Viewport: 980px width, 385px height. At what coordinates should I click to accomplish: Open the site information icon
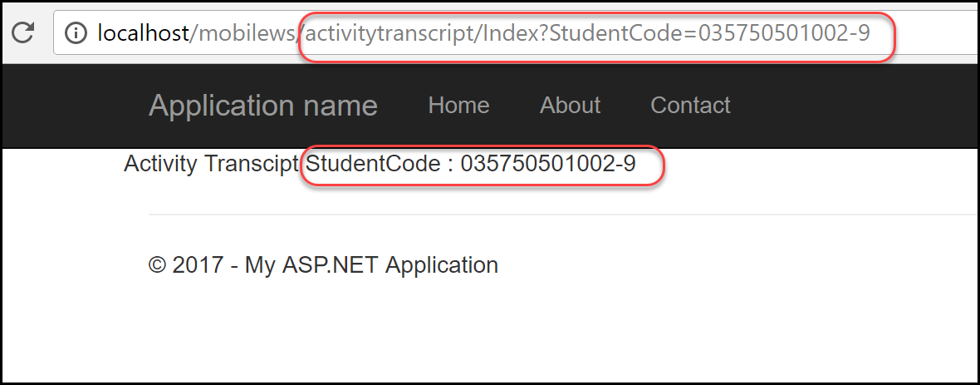tap(76, 33)
